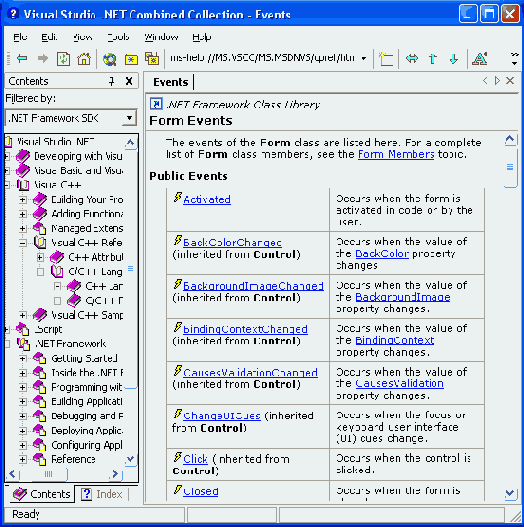Viewport: 524px width, 527px height.
Task: Open the URL address dropdown arrow
Action: click(x=364, y=58)
